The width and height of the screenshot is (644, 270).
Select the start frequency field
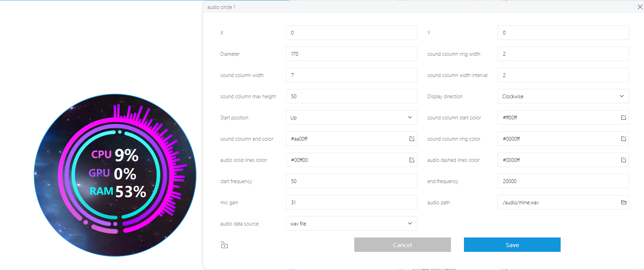coord(351,181)
